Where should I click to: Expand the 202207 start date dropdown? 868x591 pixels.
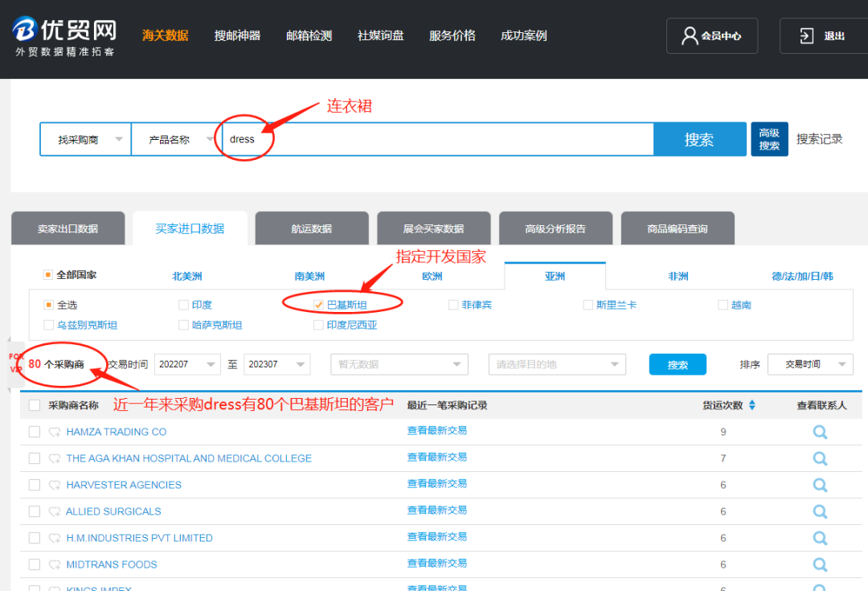187,364
